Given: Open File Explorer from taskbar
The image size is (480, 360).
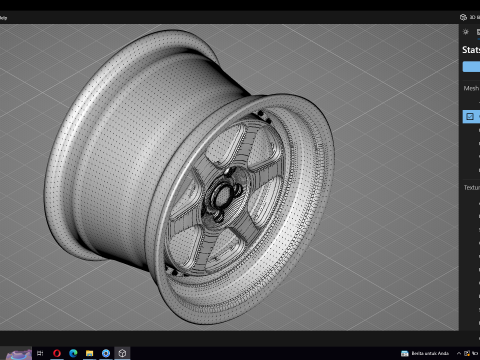Looking at the screenshot, I should tap(89, 353).
